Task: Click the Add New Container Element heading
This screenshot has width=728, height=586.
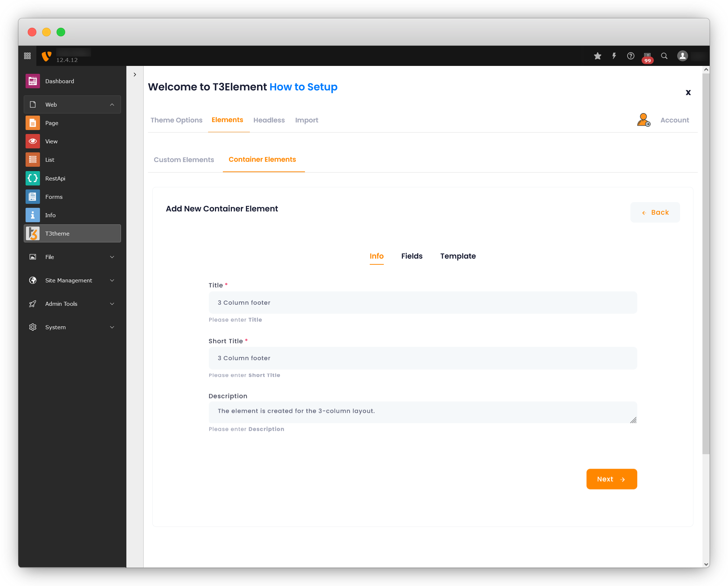Action: (x=222, y=209)
